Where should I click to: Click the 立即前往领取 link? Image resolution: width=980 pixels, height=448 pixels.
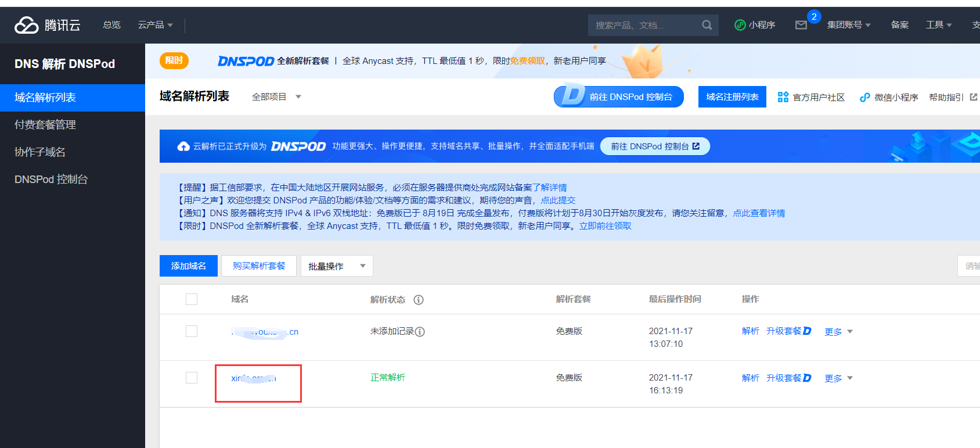(x=605, y=226)
